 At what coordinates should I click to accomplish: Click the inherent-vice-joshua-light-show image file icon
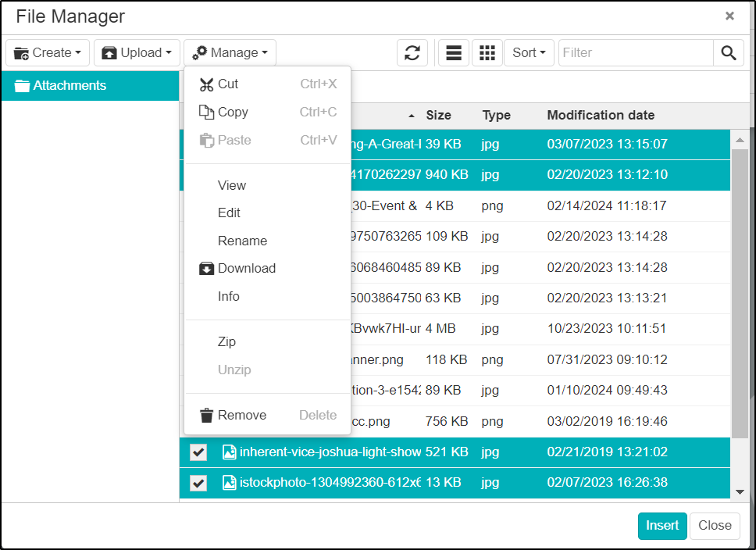pos(230,452)
